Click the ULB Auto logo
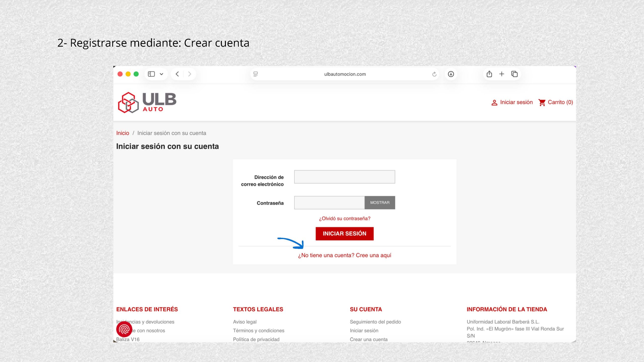 (x=147, y=102)
